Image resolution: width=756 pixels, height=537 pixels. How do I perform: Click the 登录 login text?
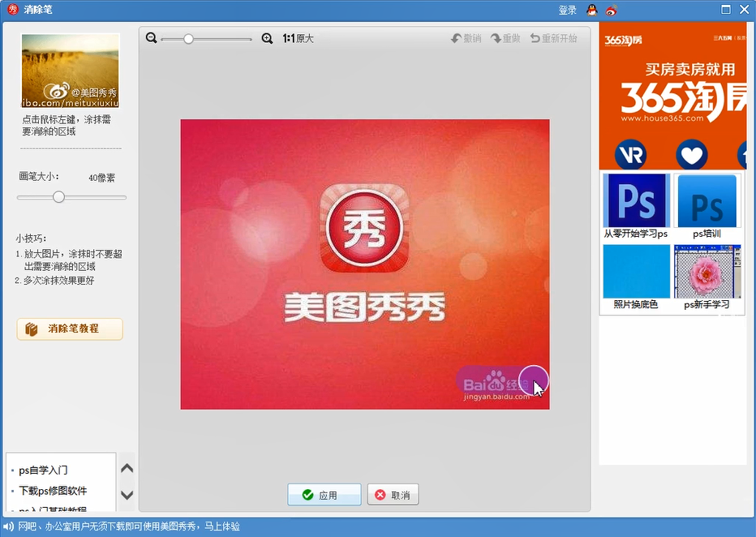[x=566, y=10]
